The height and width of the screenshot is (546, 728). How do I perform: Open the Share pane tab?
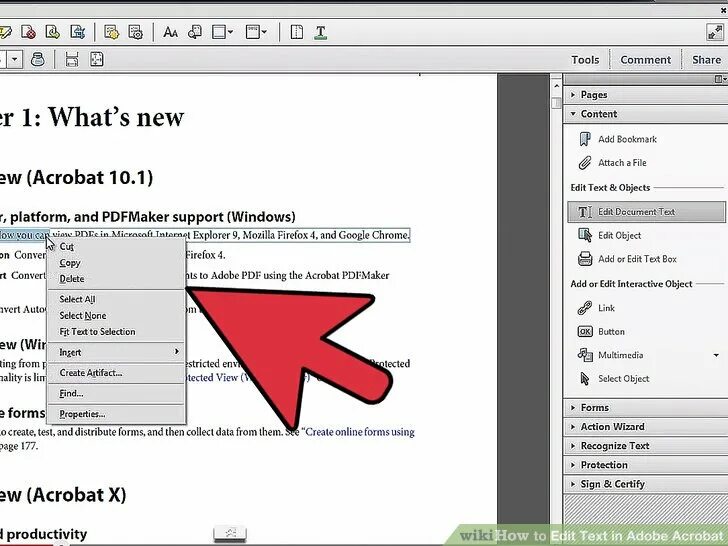tap(706, 60)
